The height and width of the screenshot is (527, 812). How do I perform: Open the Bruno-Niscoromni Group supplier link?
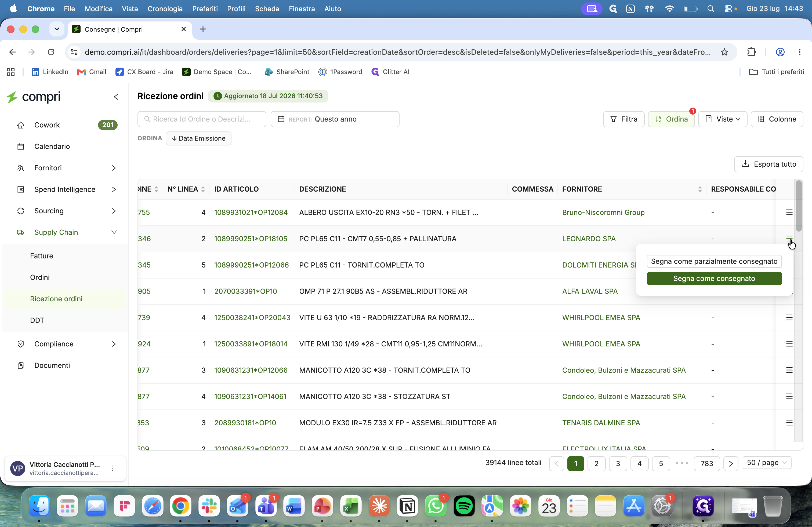point(603,212)
